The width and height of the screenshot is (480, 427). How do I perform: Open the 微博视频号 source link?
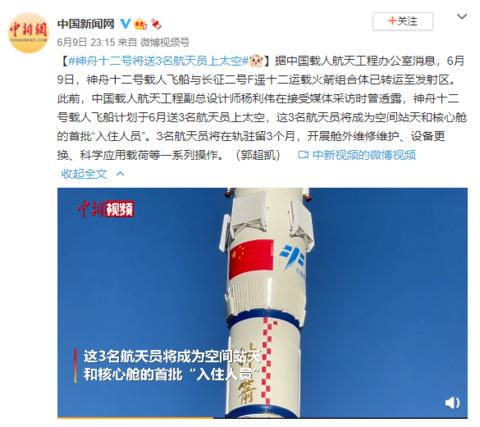(164, 42)
